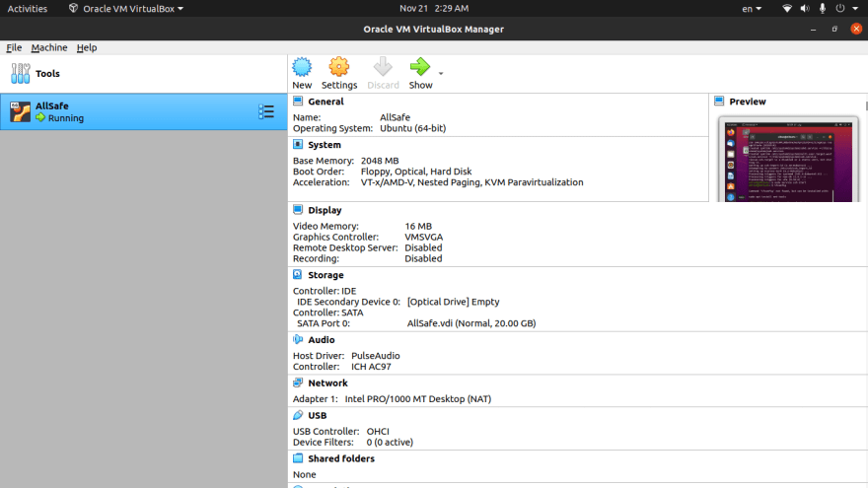Click the Network section icon
The height and width of the screenshot is (488, 868).
298,383
